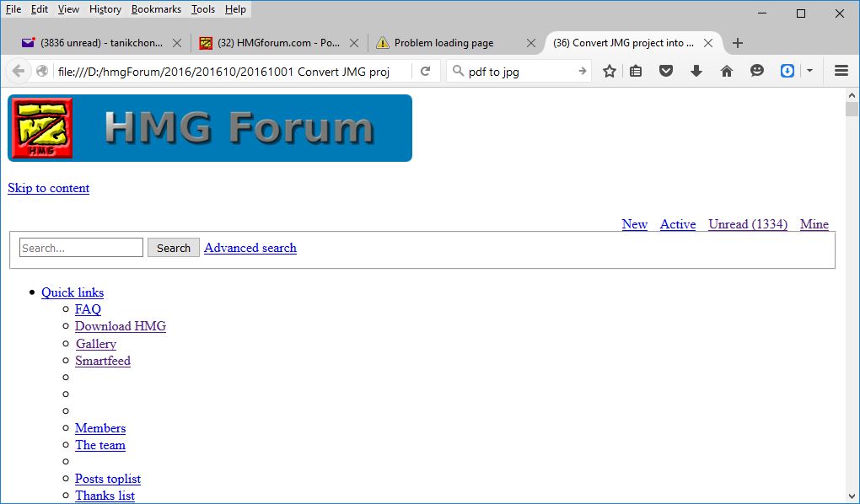860x504 pixels.
Task: Open the History menu
Action: [x=105, y=9]
